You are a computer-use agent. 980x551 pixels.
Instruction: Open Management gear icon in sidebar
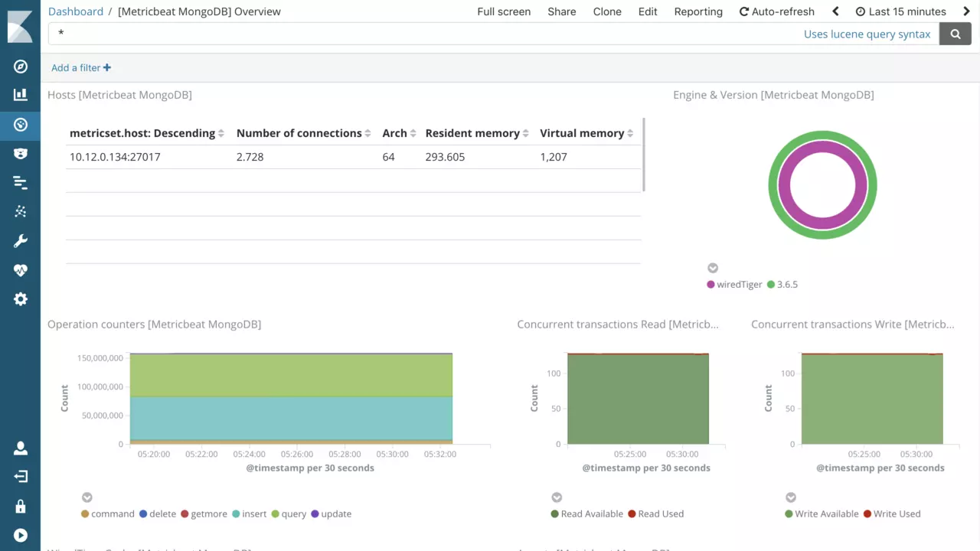tap(21, 299)
